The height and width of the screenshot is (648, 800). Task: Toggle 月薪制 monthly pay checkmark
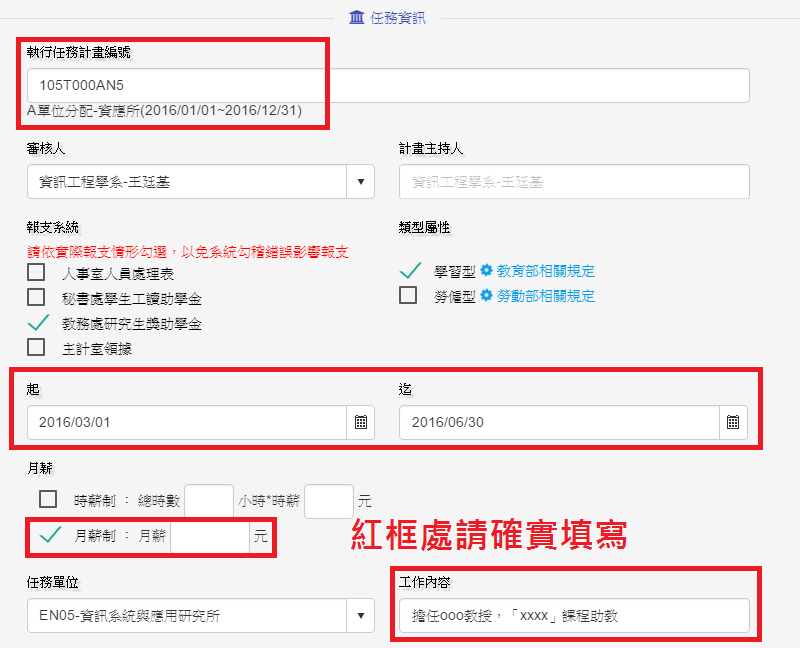click(50, 535)
